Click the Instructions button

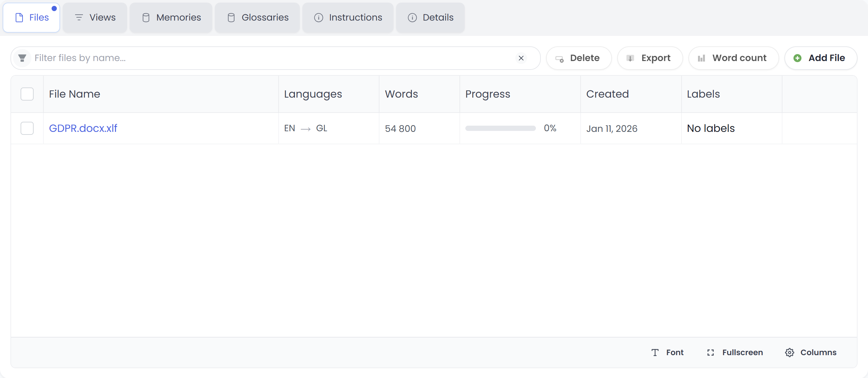click(348, 17)
